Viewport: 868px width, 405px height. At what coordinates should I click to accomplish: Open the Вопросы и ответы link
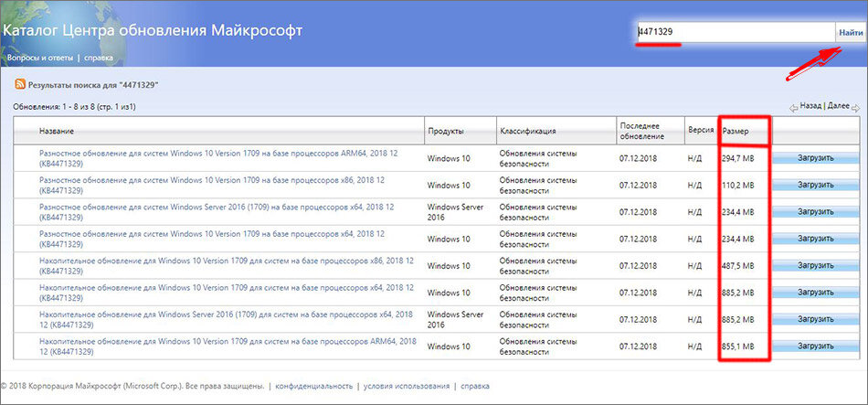pos(40,58)
